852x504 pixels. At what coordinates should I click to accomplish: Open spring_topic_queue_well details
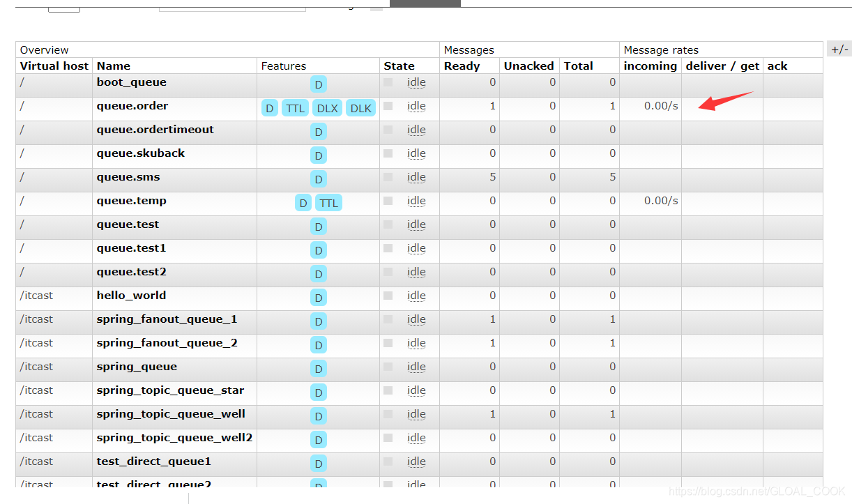[172, 414]
